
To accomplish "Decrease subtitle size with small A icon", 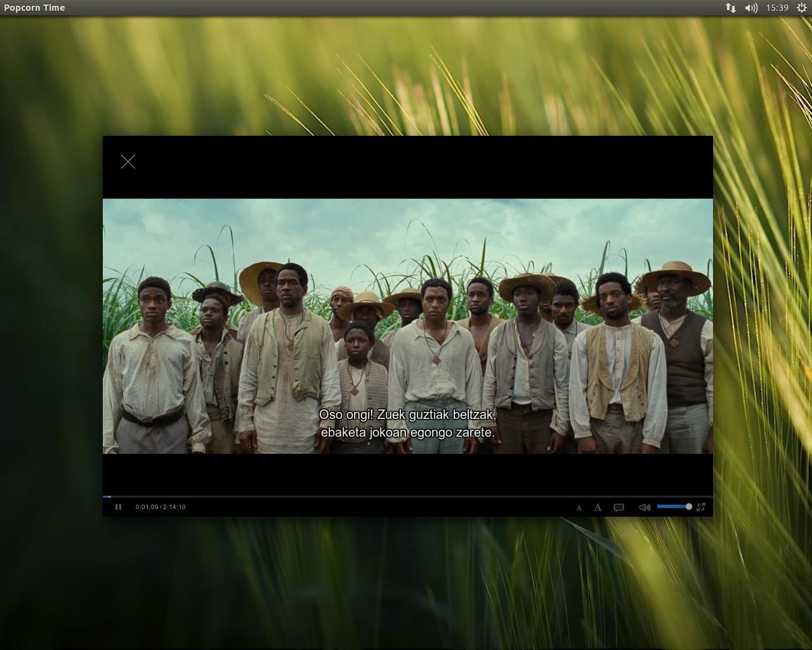I will point(579,508).
